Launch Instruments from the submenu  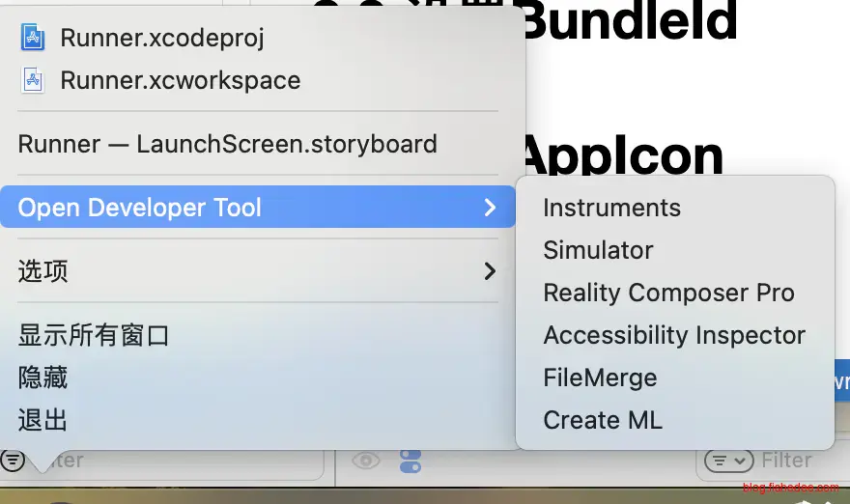point(611,208)
